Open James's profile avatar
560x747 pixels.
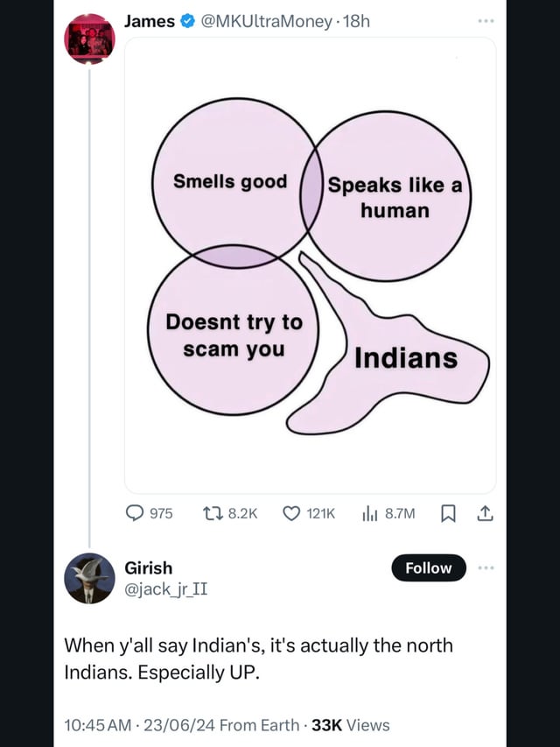[90, 39]
